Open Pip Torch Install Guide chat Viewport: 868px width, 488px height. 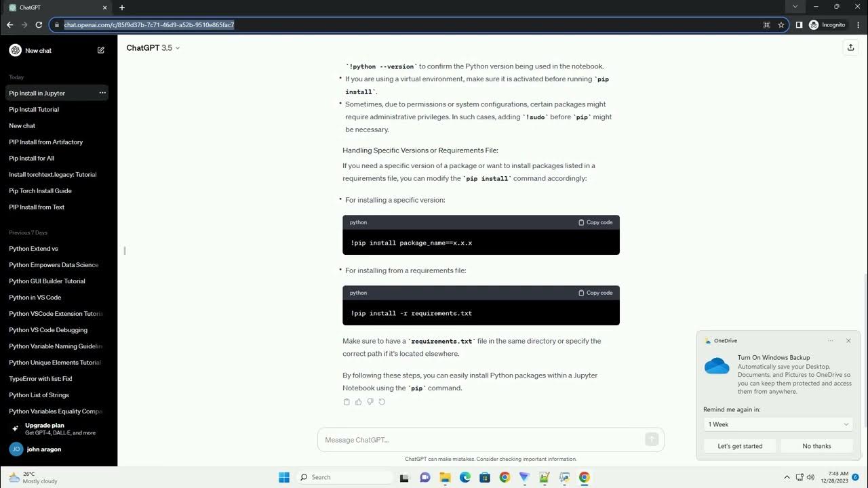click(58, 190)
